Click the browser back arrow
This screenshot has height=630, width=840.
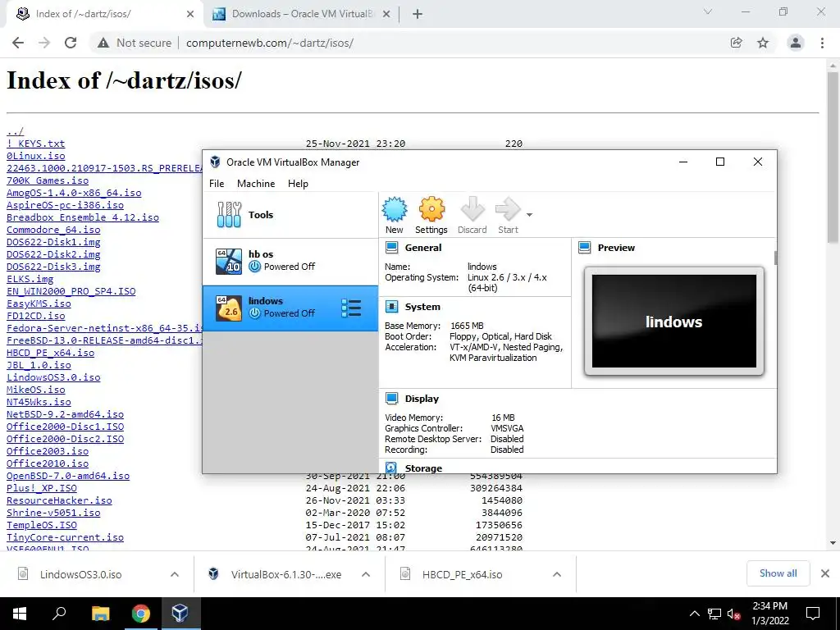(x=18, y=43)
